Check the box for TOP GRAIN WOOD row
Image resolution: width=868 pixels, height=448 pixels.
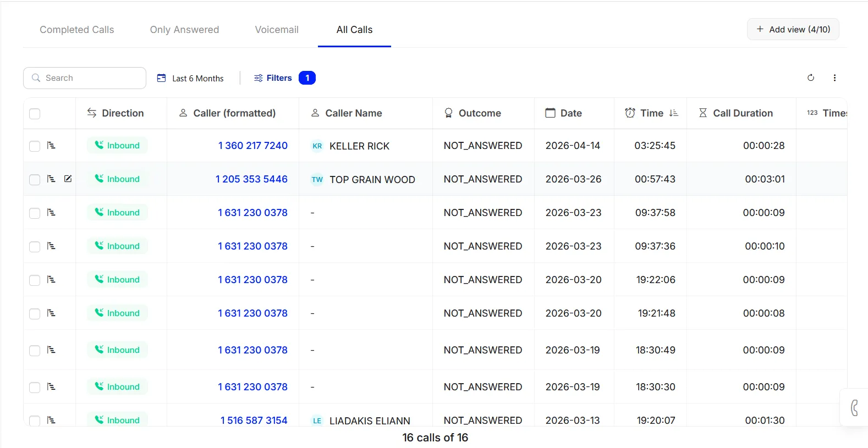click(35, 179)
